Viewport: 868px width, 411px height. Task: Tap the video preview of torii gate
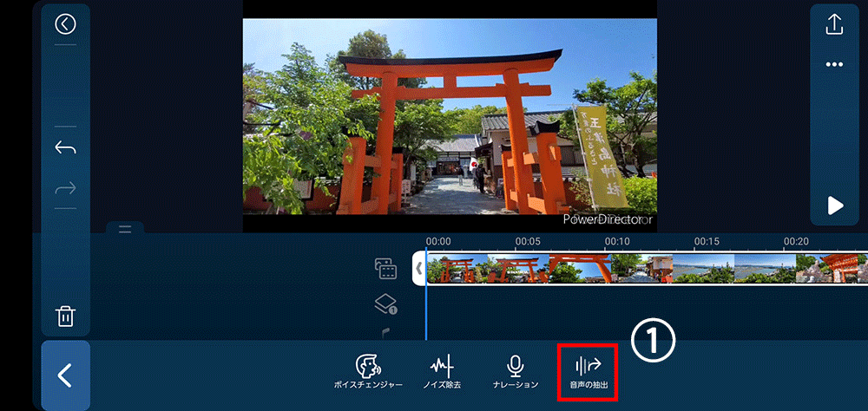point(450,117)
